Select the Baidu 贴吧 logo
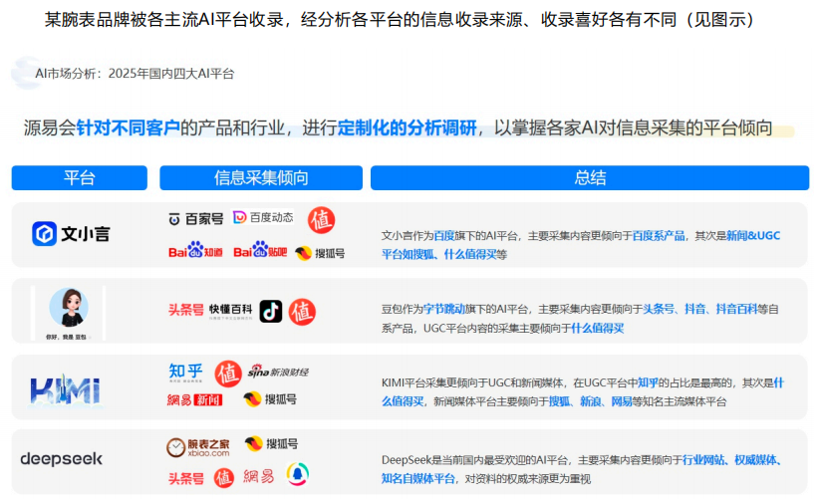 pyautogui.click(x=260, y=251)
